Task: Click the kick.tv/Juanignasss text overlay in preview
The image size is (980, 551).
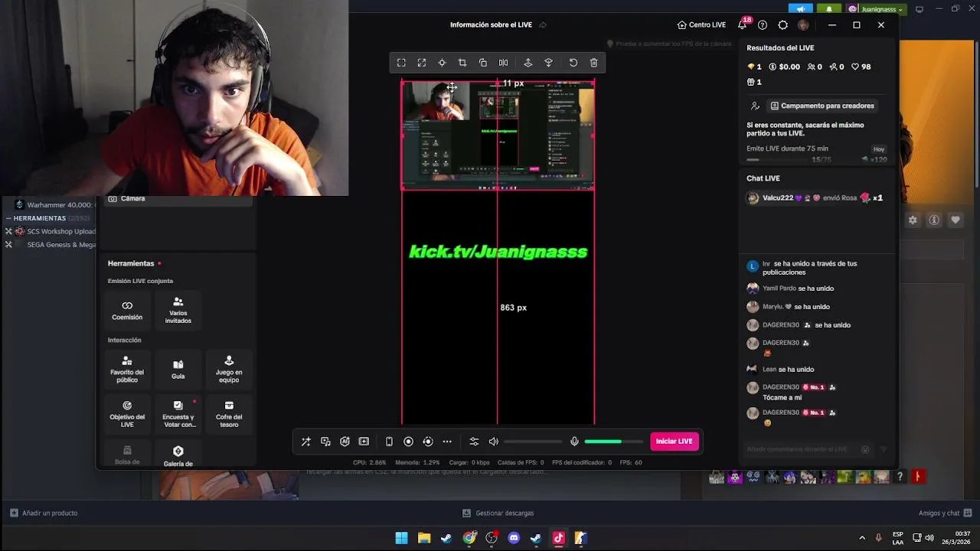Action: tap(498, 252)
